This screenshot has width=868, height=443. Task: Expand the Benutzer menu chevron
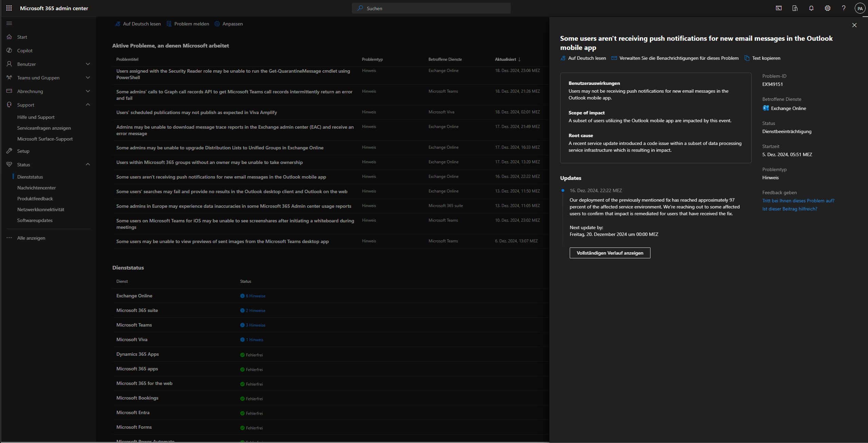(x=88, y=64)
